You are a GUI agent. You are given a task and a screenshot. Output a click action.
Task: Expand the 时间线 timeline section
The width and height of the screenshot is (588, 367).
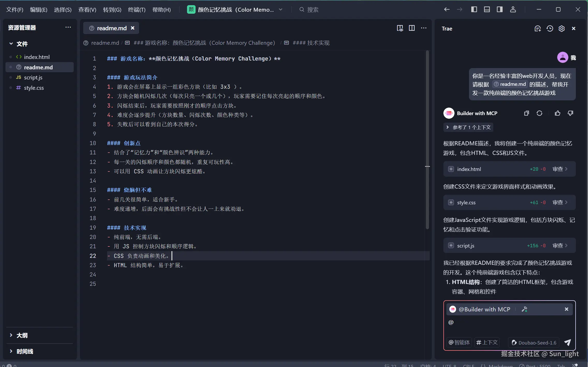[25, 351]
